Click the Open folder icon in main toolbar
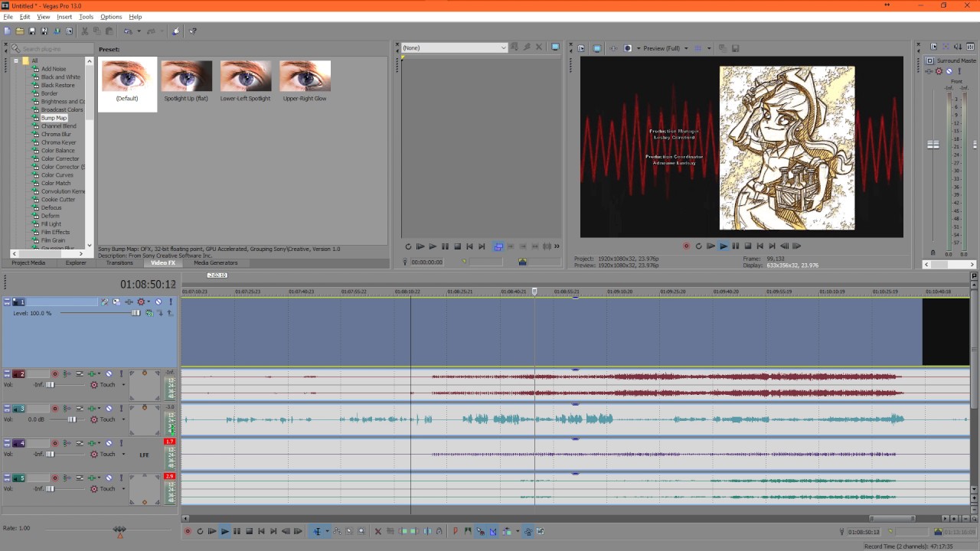Screen dimensions: 980x551 (20, 31)
